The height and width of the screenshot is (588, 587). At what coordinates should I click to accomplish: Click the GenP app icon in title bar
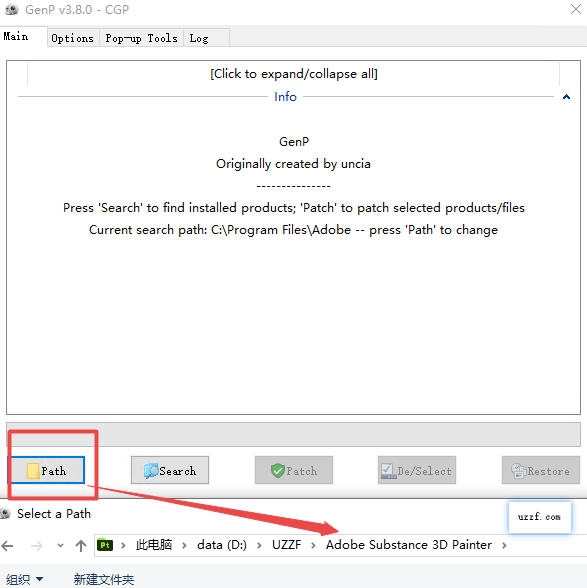(12, 9)
